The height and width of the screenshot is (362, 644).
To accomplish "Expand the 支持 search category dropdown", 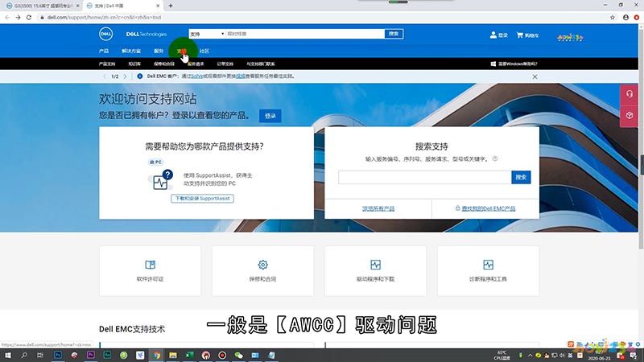I will [x=207, y=34].
